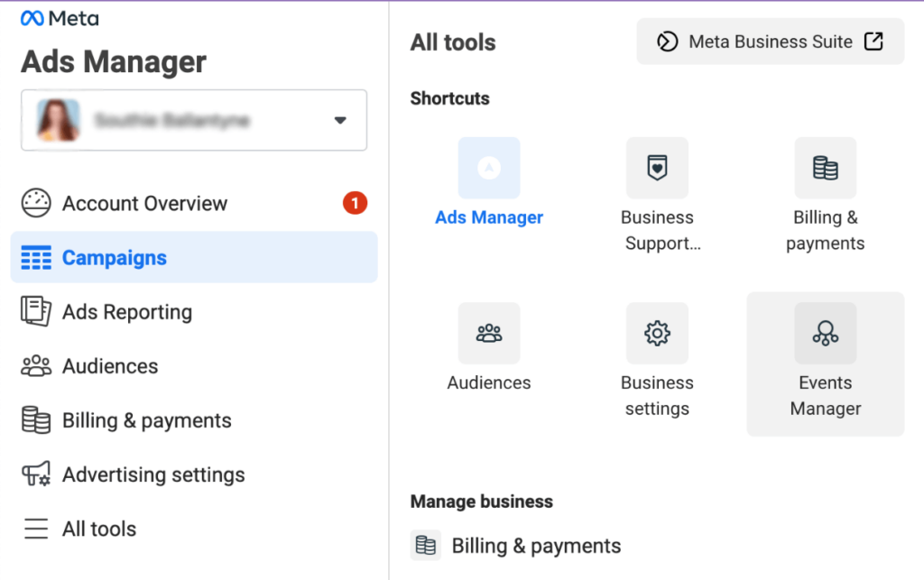Click the Audiences shortcut tile icon

click(x=489, y=333)
